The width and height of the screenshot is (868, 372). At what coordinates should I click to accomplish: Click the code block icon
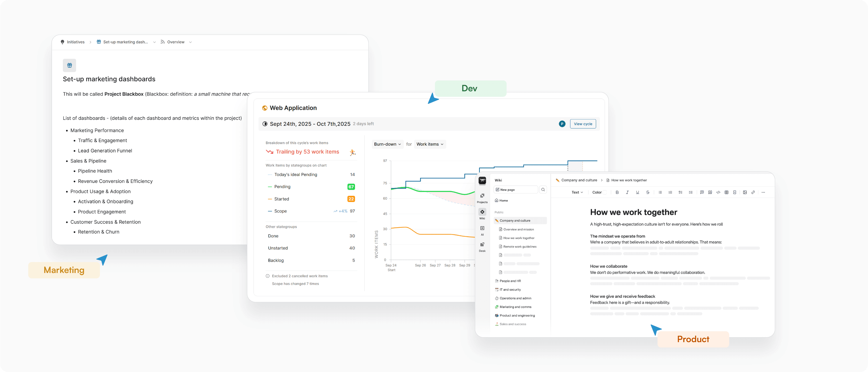[718, 192]
